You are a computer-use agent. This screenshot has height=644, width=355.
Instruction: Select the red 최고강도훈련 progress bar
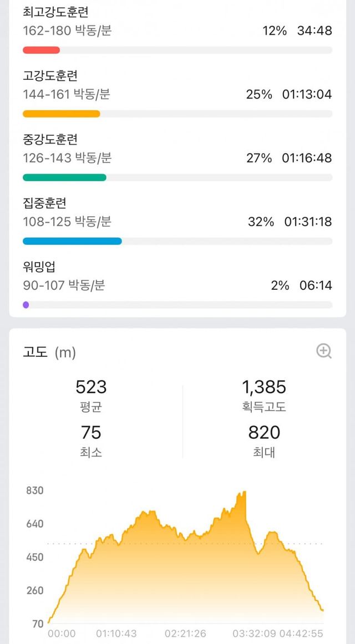(41, 50)
